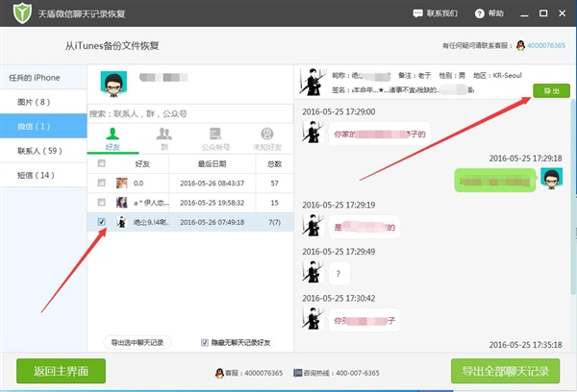The image size is (577, 392).
Task: Click the green shield app logo
Action: tap(22, 12)
